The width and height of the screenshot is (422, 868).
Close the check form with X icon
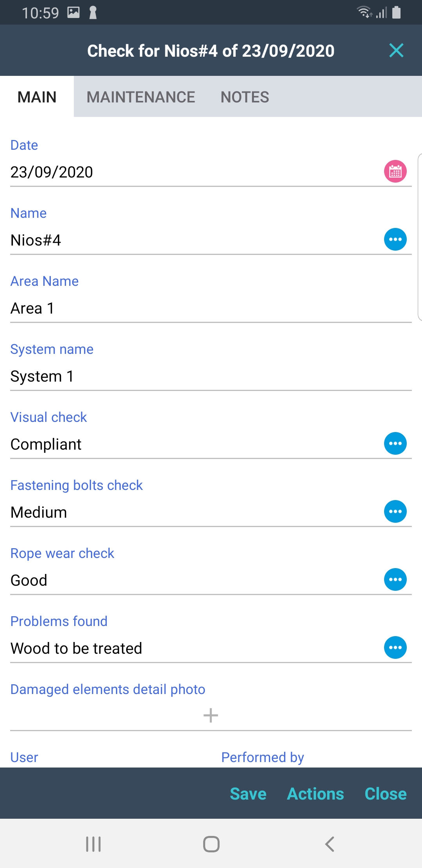coord(396,50)
